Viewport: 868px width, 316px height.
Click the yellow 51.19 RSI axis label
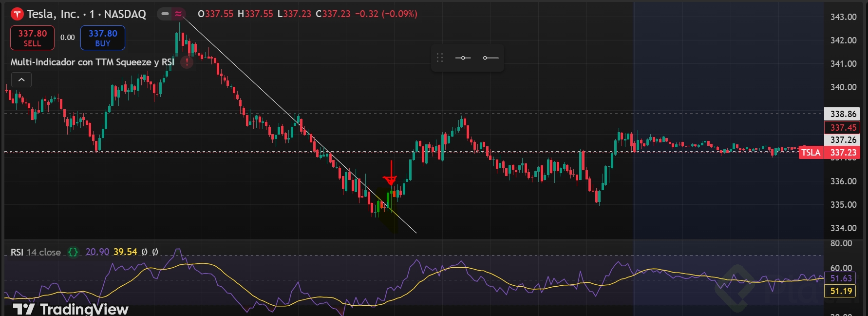coord(841,291)
